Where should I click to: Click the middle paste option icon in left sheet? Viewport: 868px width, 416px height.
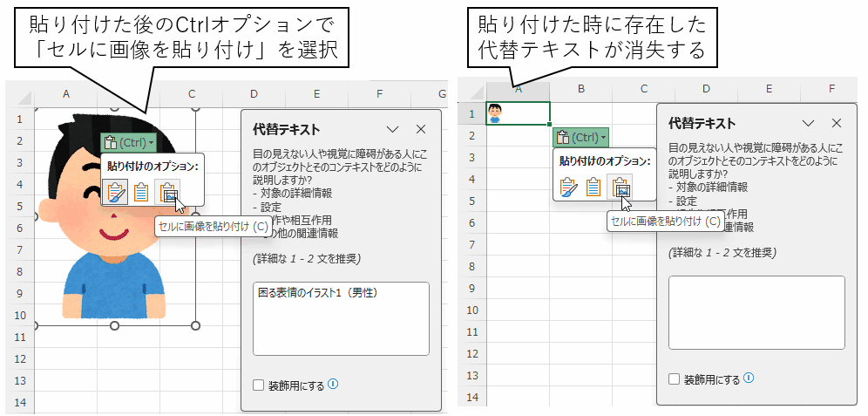click(x=142, y=192)
